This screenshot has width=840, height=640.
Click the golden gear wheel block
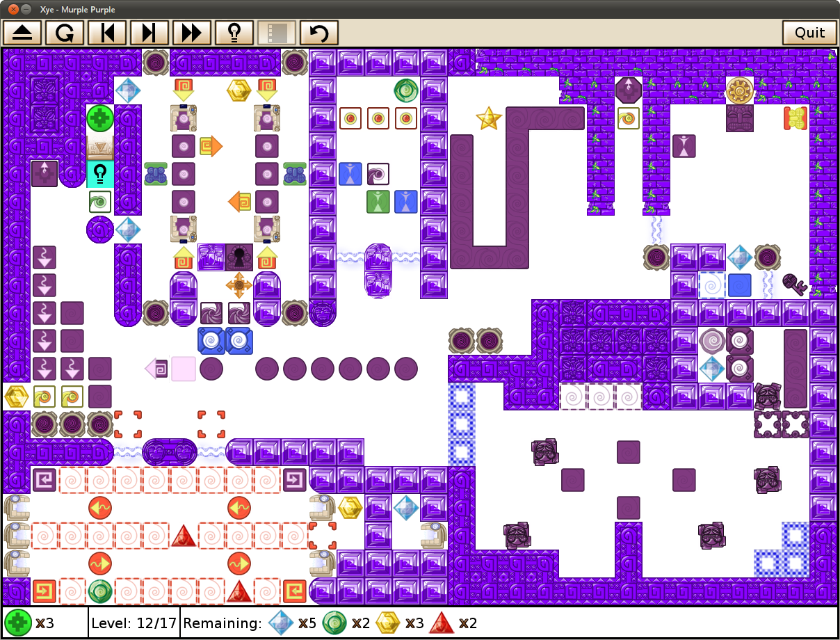pos(740,90)
